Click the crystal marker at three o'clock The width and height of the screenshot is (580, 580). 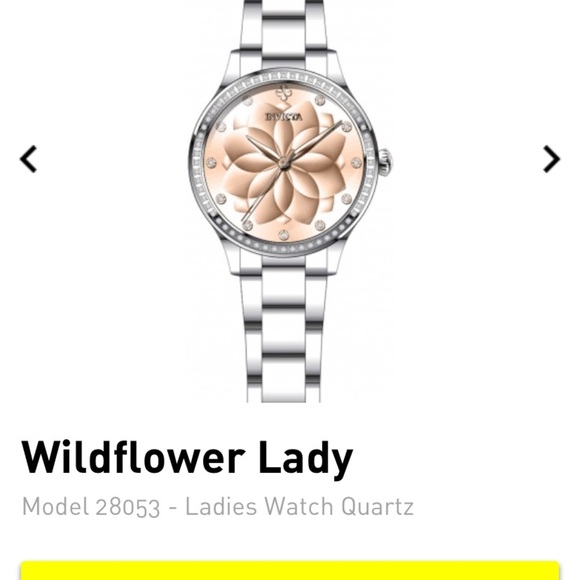pyautogui.click(x=356, y=162)
